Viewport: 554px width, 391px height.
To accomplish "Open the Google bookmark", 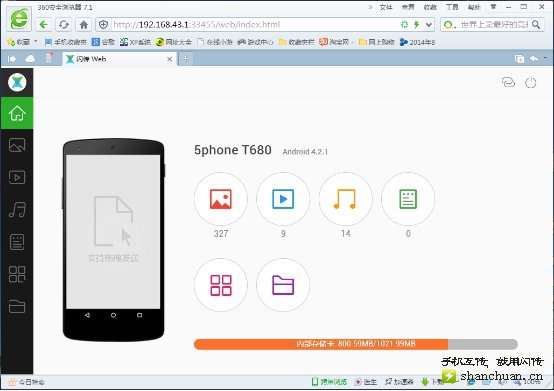I will click(x=103, y=42).
